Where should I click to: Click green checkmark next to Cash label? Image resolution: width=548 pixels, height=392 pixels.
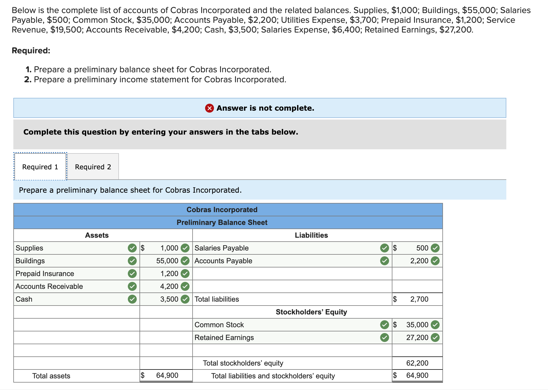point(132,299)
